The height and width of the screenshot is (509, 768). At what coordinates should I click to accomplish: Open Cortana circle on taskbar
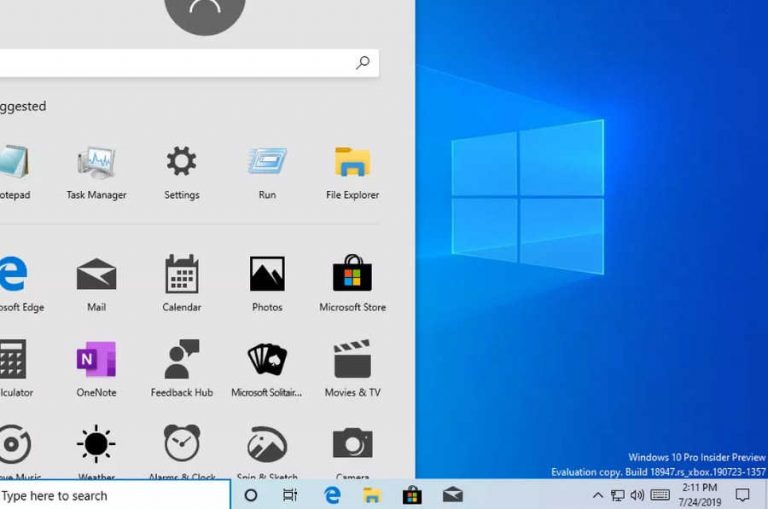[251, 495]
